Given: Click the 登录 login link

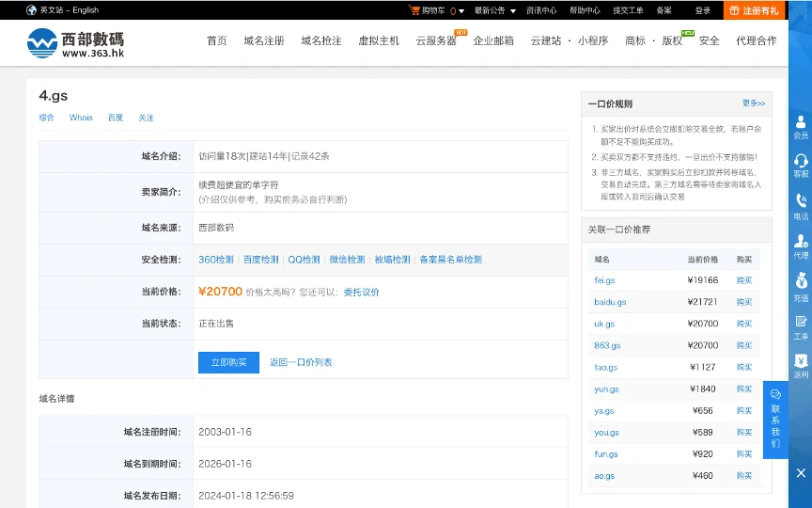Looking at the screenshot, I should coord(703,10).
